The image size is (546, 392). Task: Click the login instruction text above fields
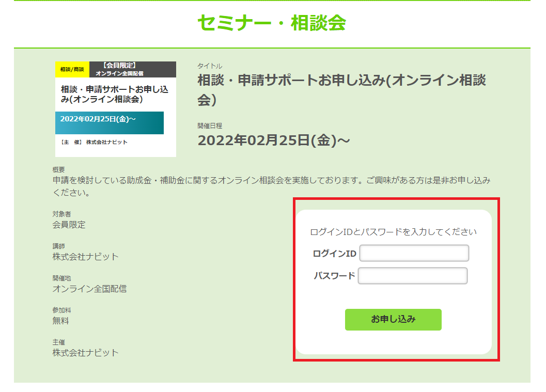tap(393, 232)
